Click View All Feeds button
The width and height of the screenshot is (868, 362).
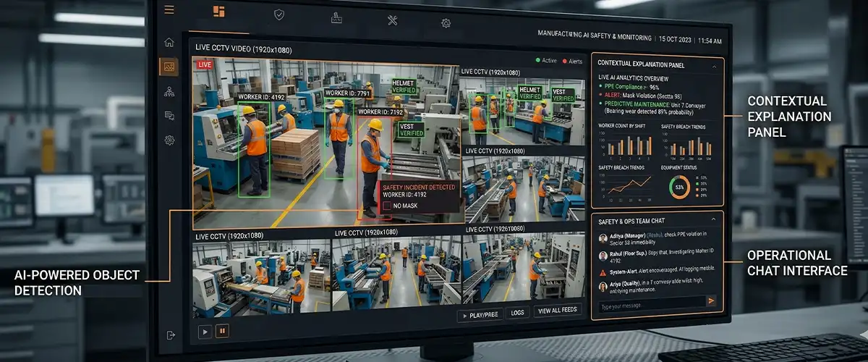coord(557,311)
